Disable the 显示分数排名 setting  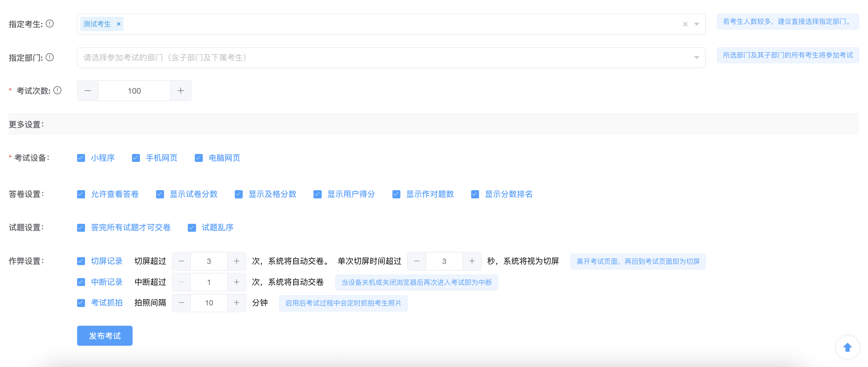(x=475, y=194)
